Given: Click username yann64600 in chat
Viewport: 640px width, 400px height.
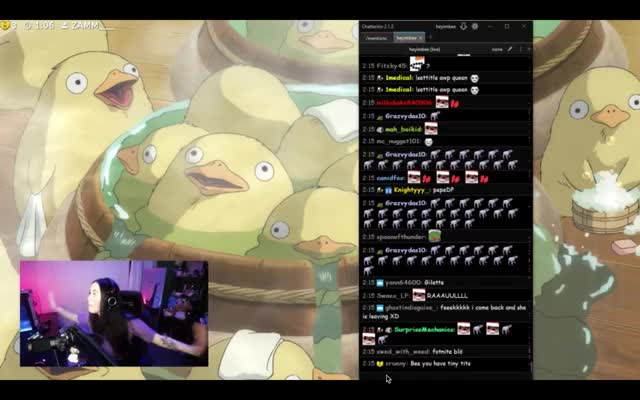Looking at the screenshot, I should click(403, 282).
